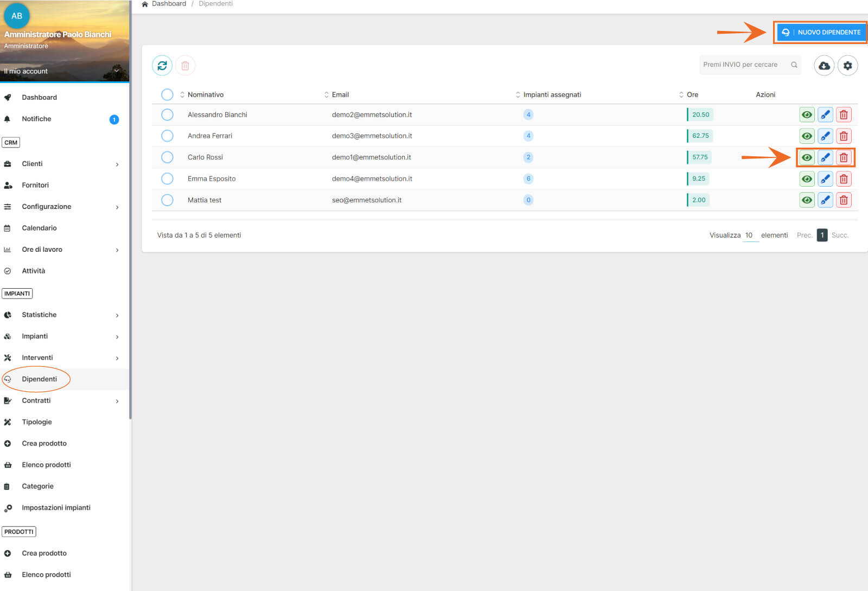Viewport: 868px width, 591px height.
Task: Open the elements-per-page dropdown showing 10
Action: (749, 236)
